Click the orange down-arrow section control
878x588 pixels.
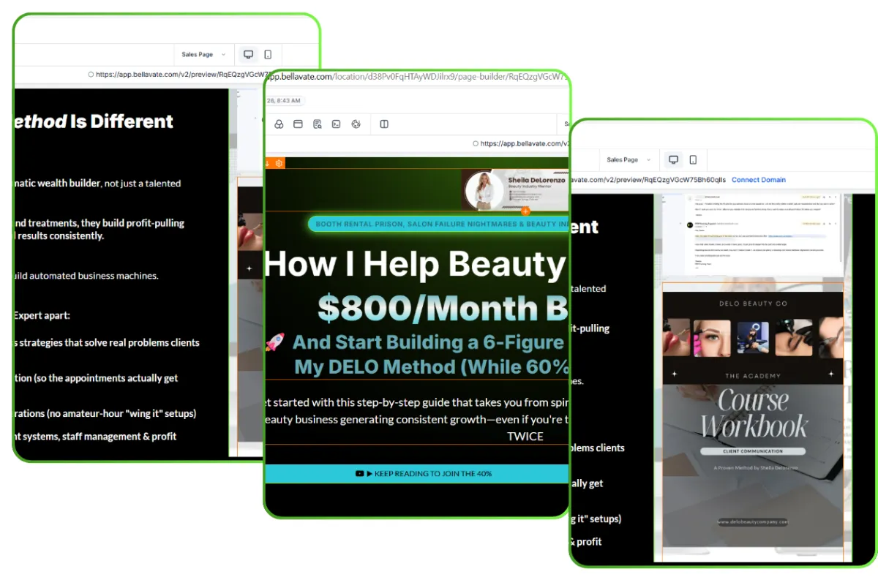(268, 163)
